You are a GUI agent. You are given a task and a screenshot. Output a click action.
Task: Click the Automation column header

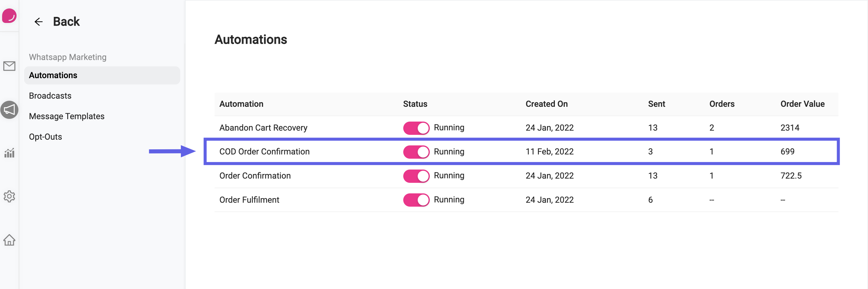[241, 104]
